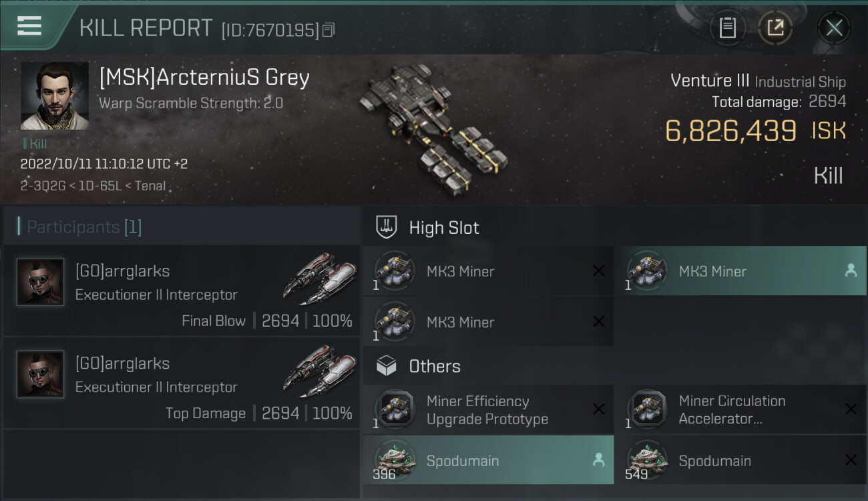The image size is (868, 501).
Task: Open the hamburger menu
Action: point(30,26)
